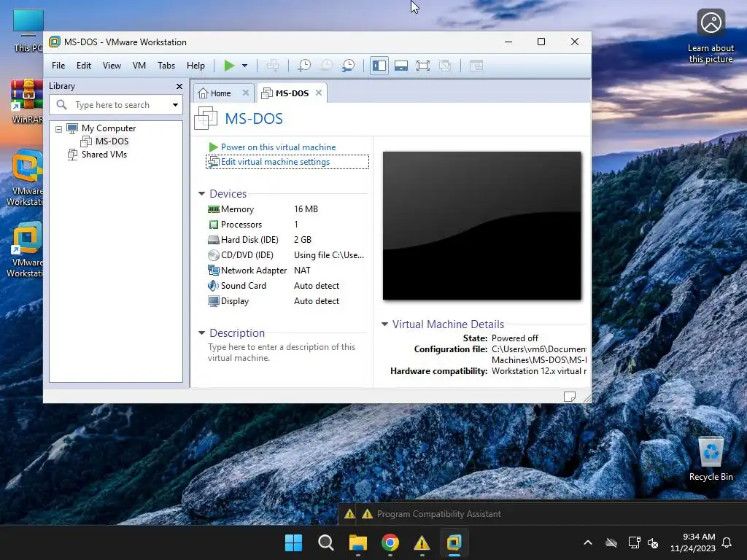747x560 pixels.
Task: Click the green Power On play button
Action: pyautogui.click(x=229, y=66)
